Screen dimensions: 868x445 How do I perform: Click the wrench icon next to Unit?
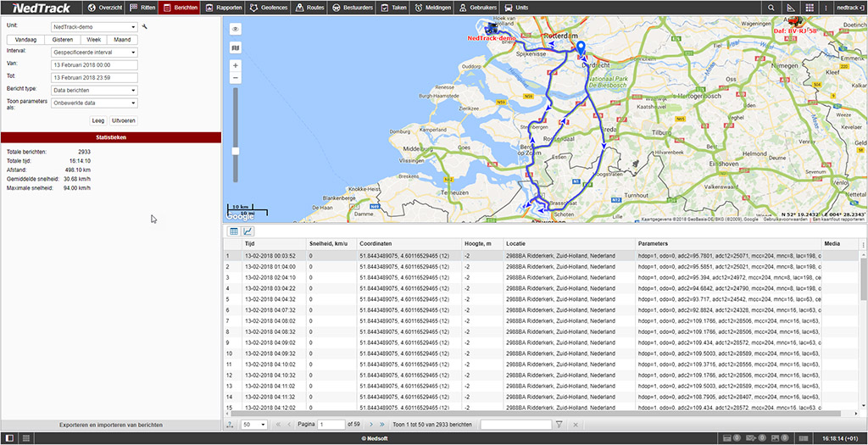145,26
